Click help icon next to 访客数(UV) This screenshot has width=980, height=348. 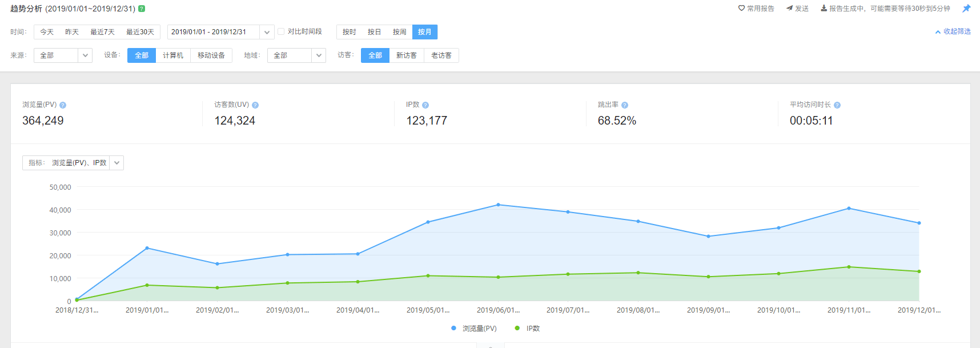coord(255,105)
